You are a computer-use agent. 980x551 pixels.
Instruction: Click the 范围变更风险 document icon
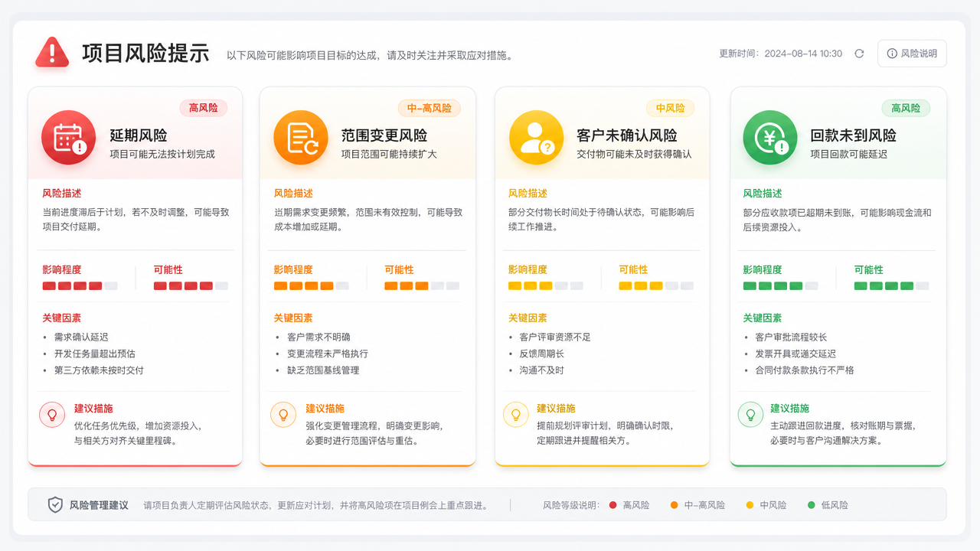301,138
